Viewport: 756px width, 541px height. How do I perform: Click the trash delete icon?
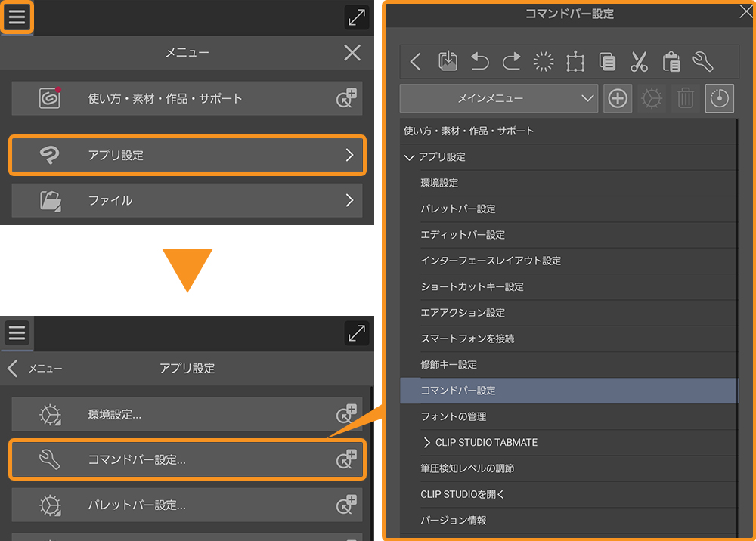[685, 98]
